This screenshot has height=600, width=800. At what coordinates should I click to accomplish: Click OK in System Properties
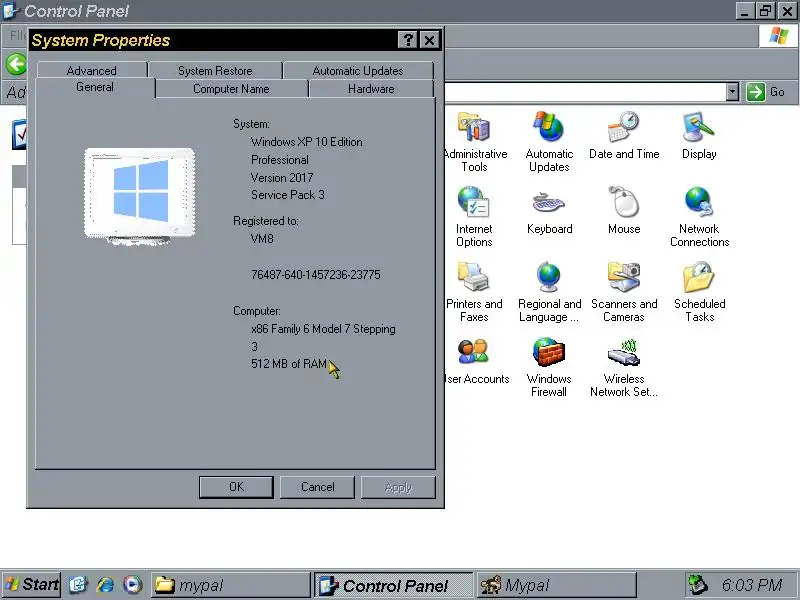click(236, 487)
